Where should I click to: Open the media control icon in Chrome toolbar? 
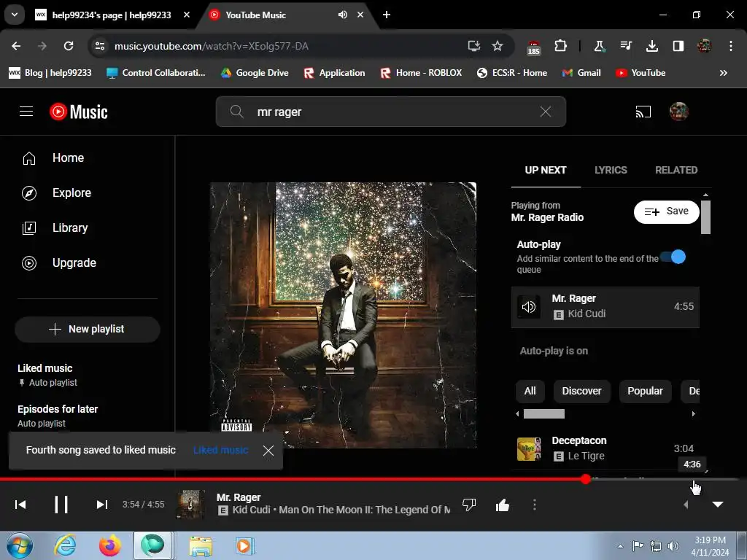coord(626,46)
